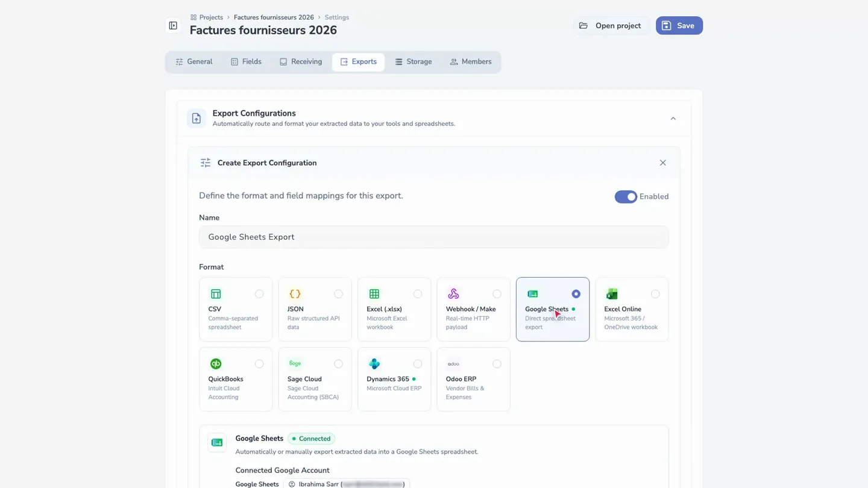This screenshot has height=488, width=868.
Task: Select the Odoo ERP radio button
Action: tap(497, 364)
